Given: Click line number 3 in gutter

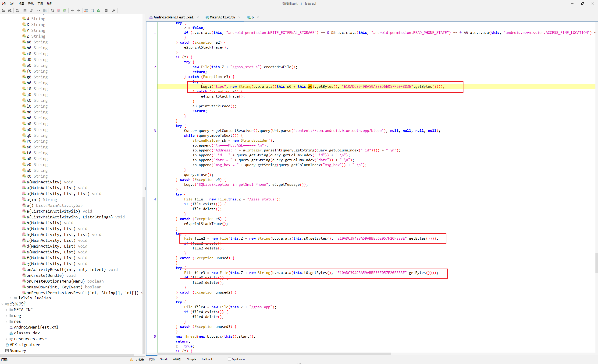Looking at the screenshot, I should coord(155,131).
